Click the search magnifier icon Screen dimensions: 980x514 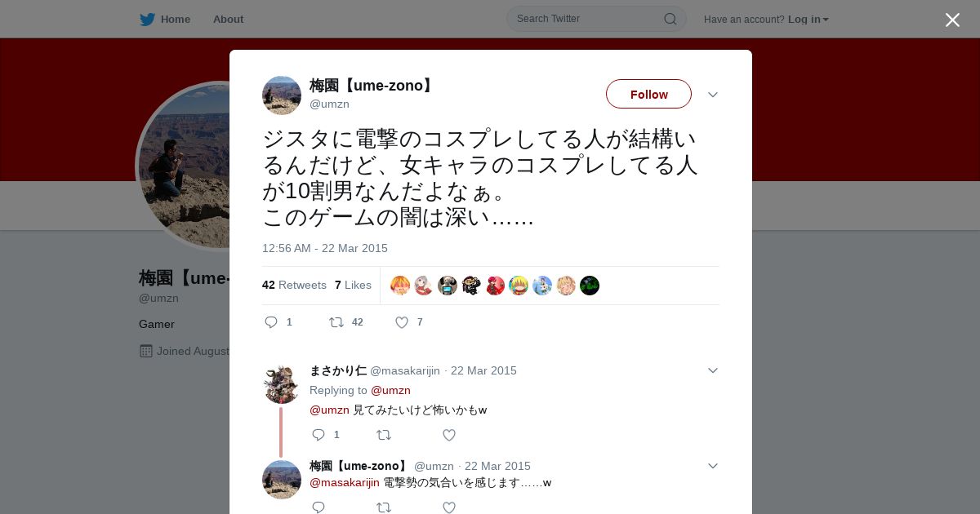click(x=670, y=19)
